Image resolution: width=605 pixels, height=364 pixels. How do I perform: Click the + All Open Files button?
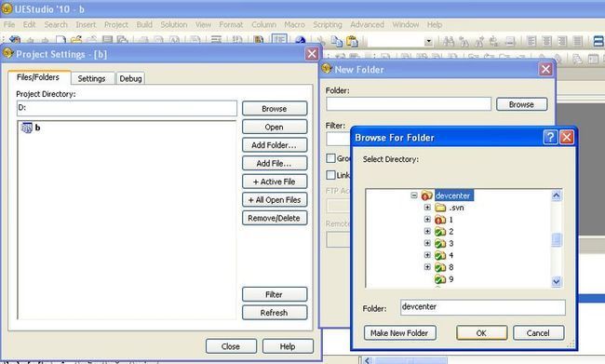(x=275, y=199)
